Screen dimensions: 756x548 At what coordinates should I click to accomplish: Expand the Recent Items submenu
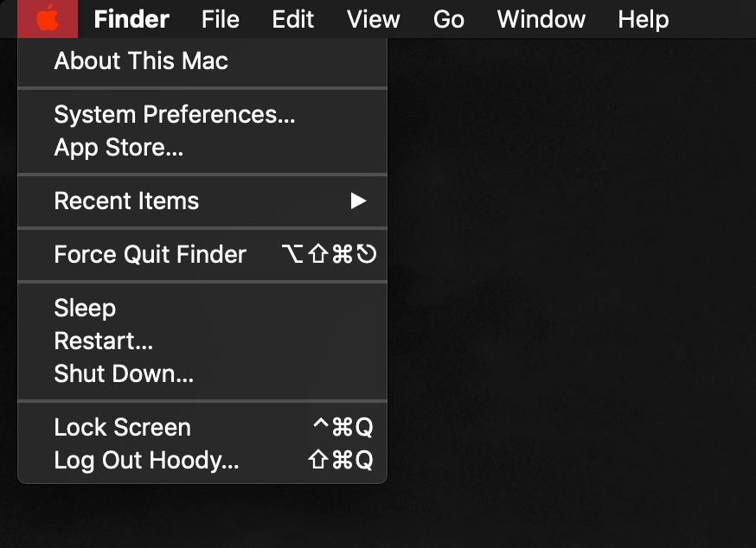[x=202, y=201]
